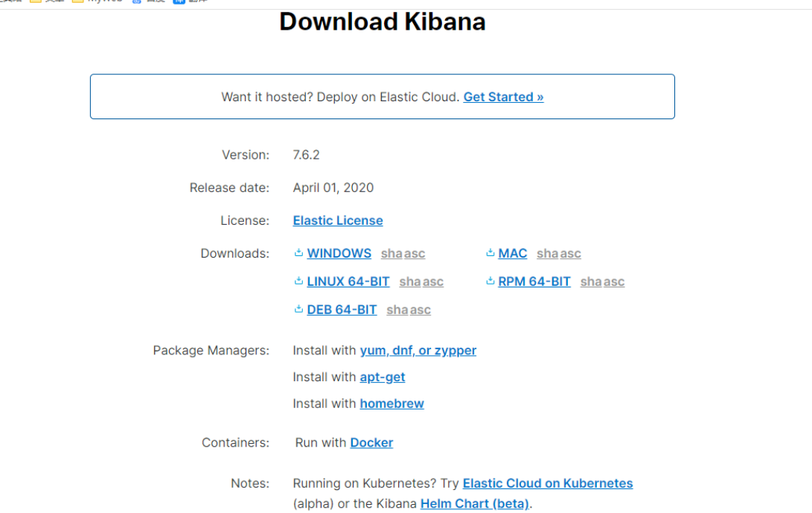Open the asc link for WINDOWS
The width and height of the screenshot is (812, 513).
(415, 254)
